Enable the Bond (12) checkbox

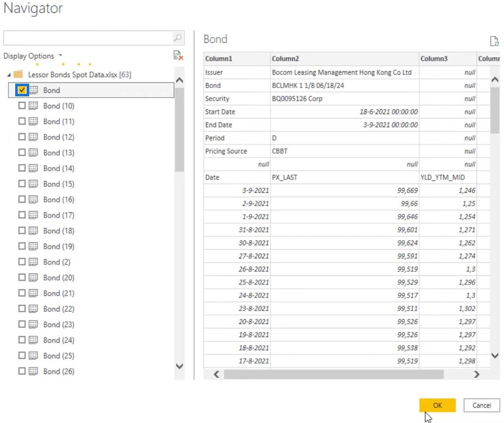click(x=22, y=137)
